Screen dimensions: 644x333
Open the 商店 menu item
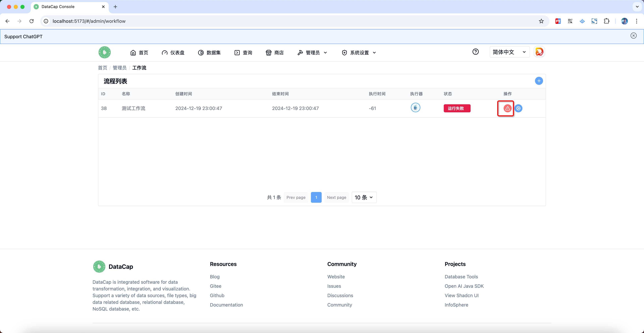(x=275, y=52)
